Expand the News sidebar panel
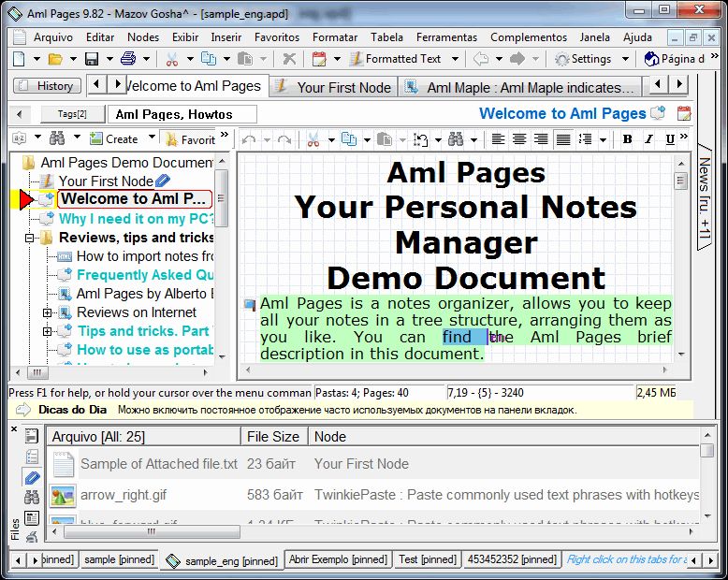Screen dimensions: 728x580 pos(705,197)
